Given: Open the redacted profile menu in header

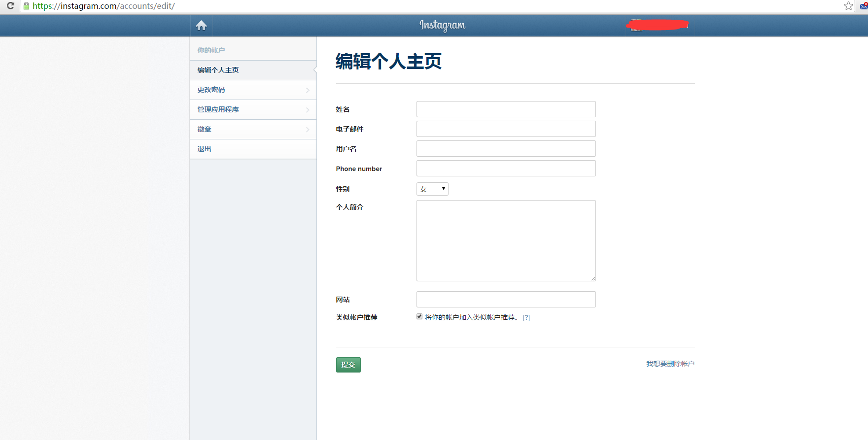Looking at the screenshot, I should (660, 25).
